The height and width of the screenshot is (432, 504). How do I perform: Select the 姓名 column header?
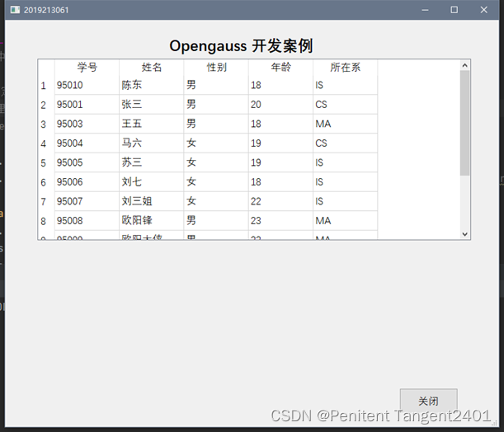point(152,67)
